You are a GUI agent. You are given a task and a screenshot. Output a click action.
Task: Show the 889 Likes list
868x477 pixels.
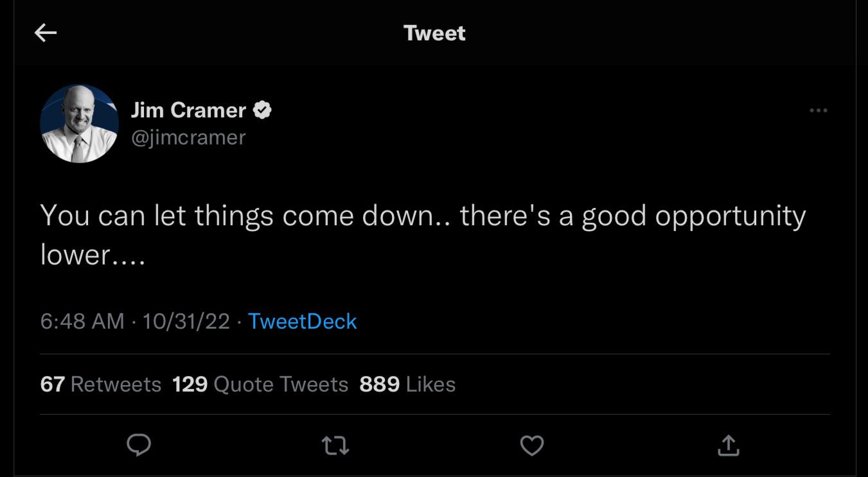pos(407,385)
